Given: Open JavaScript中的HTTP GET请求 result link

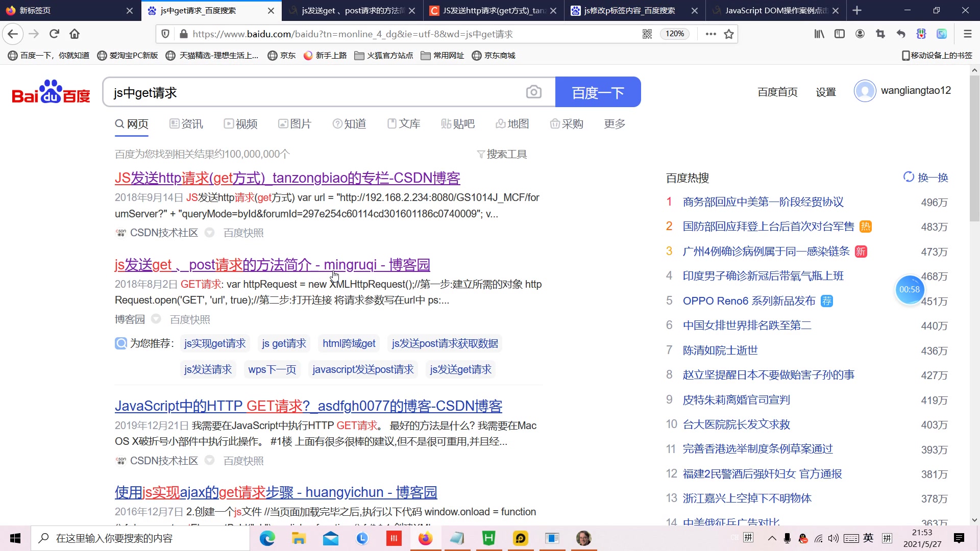Looking at the screenshot, I should 308,406.
